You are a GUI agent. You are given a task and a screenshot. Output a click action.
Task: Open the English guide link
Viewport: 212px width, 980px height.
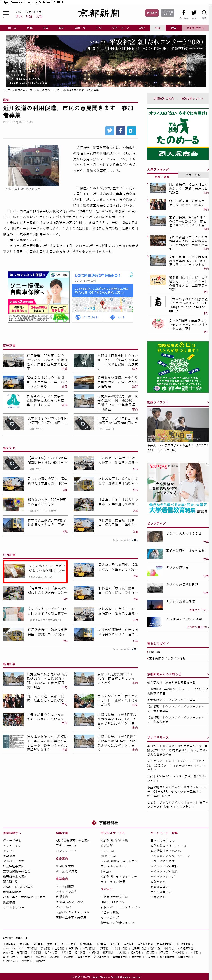coord(154,652)
